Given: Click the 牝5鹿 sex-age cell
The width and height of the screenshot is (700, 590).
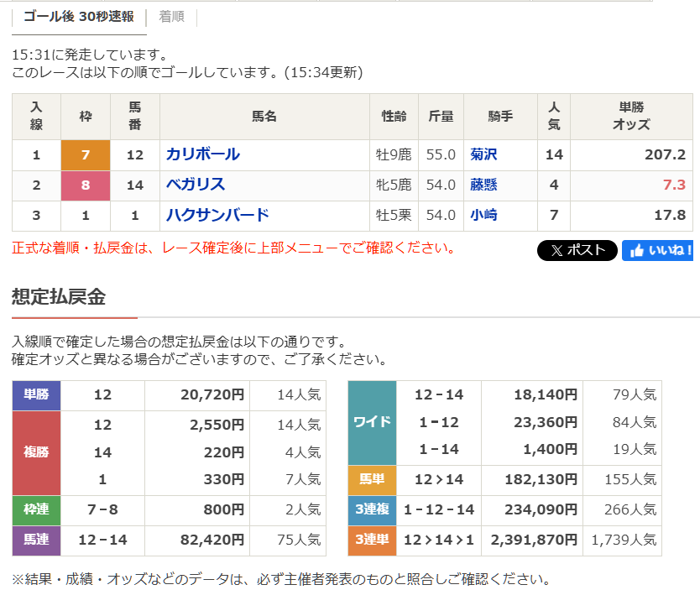Looking at the screenshot, I should [x=394, y=185].
